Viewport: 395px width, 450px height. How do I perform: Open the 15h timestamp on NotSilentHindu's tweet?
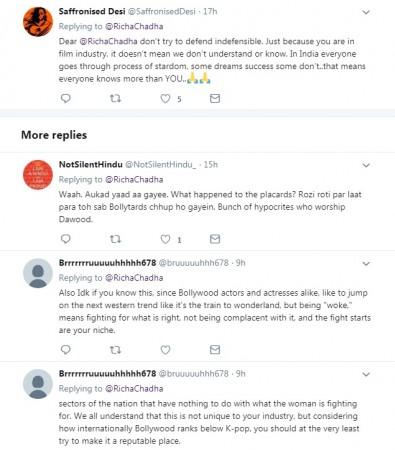[x=211, y=164]
